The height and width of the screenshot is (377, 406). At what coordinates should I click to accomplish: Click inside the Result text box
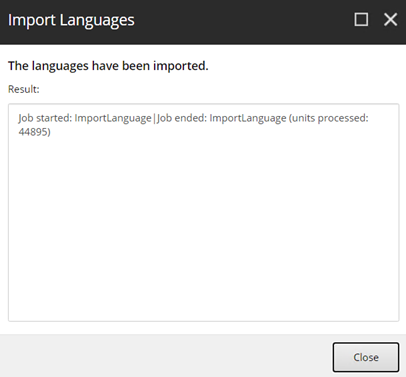point(203,213)
